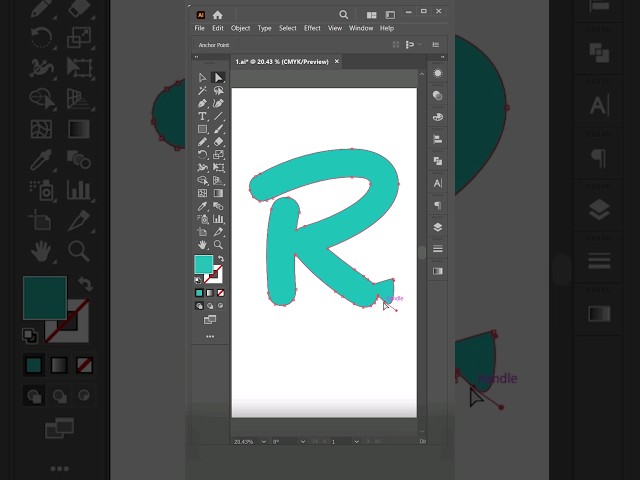Set paint type to Gradient
This screenshot has width=640, height=480.
pos(210,293)
